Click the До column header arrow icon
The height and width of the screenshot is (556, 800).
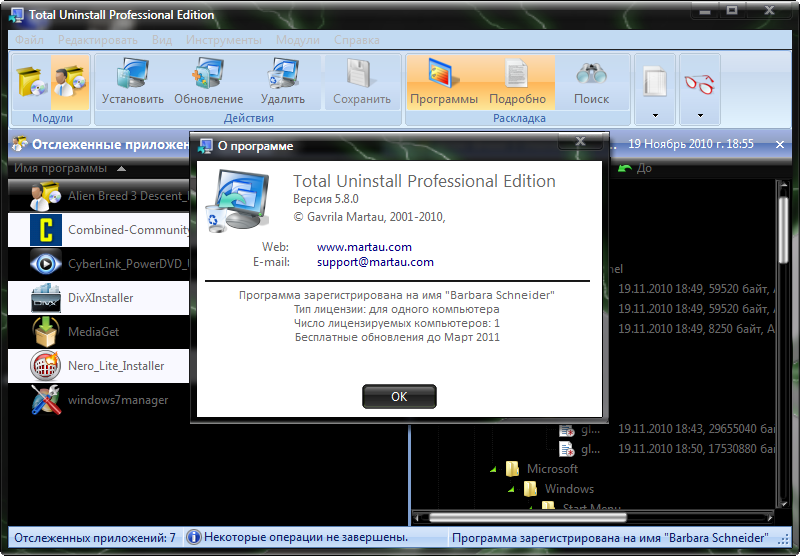[x=624, y=168]
